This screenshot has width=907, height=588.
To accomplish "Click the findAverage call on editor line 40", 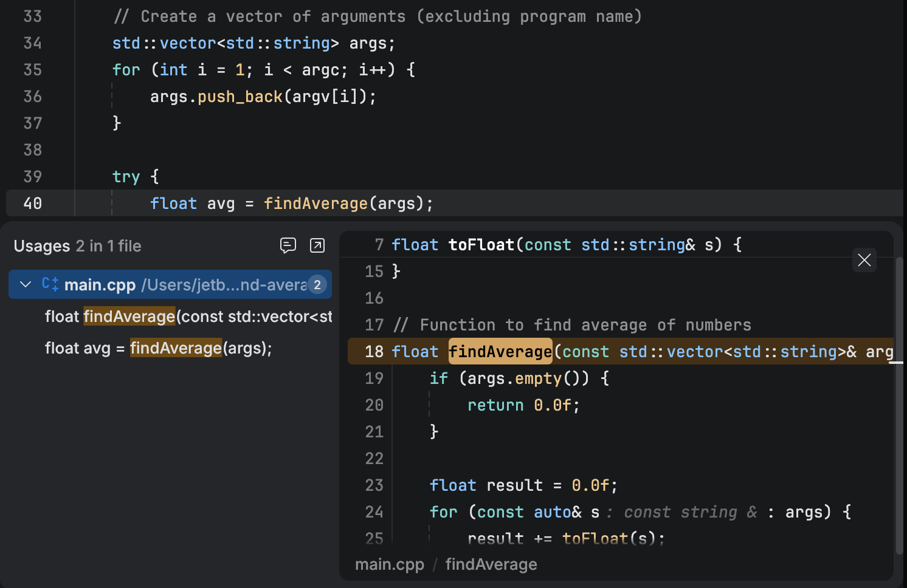I will click(316, 203).
